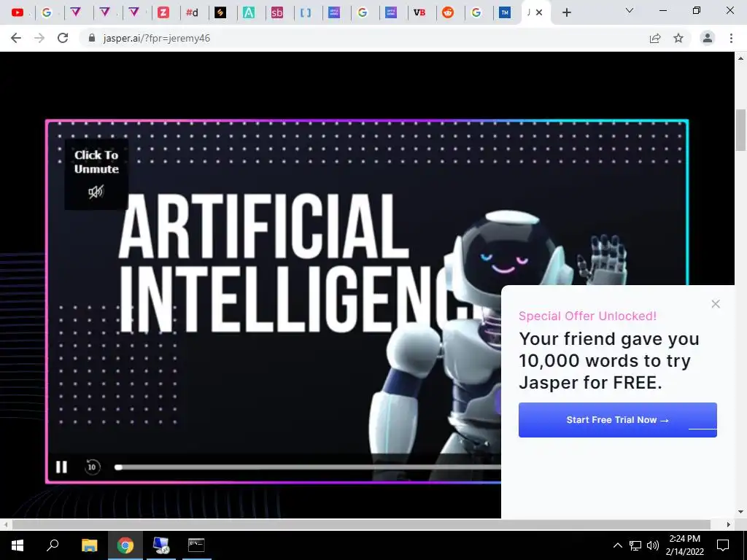This screenshot has height=560, width=747.
Task: Switch to the black S icon tab
Action: [x=220, y=13]
